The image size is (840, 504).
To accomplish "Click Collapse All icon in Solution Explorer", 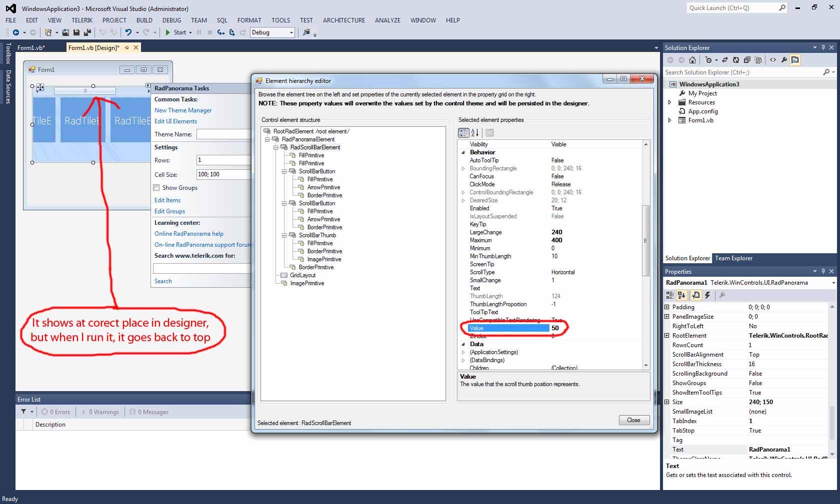I will coord(747,60).
